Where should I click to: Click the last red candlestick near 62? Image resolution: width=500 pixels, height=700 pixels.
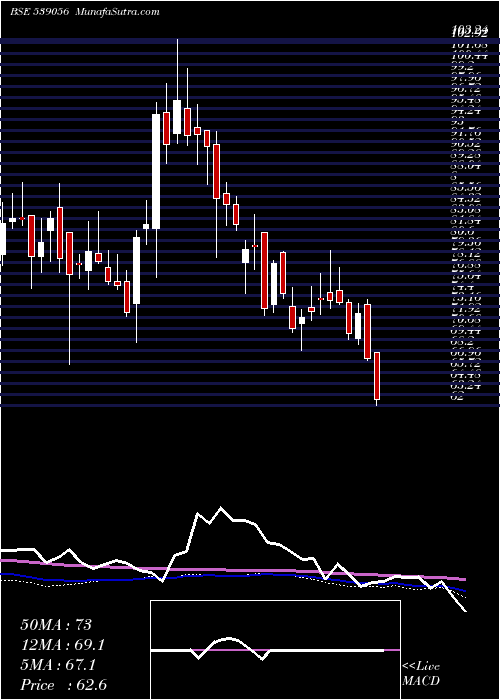pyautogui.click(x=377, y=376)
